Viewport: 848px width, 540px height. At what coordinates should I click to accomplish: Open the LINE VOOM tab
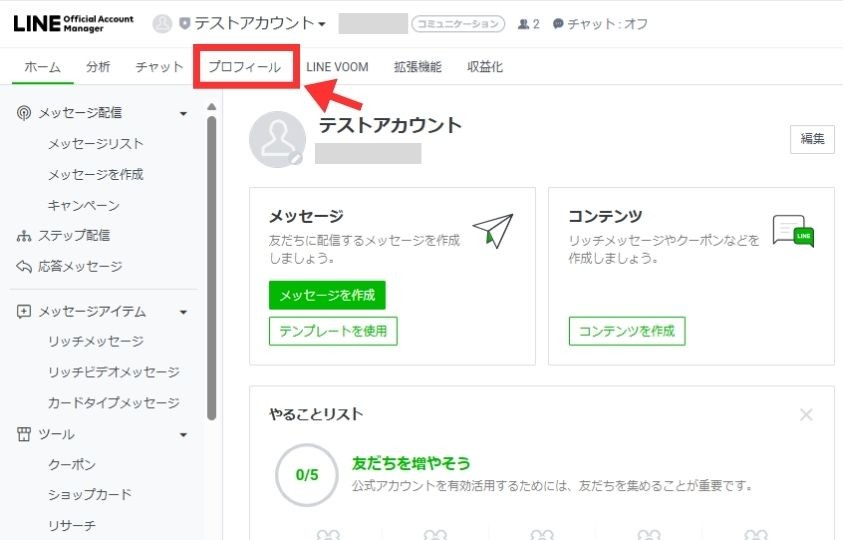pos(337,67)
